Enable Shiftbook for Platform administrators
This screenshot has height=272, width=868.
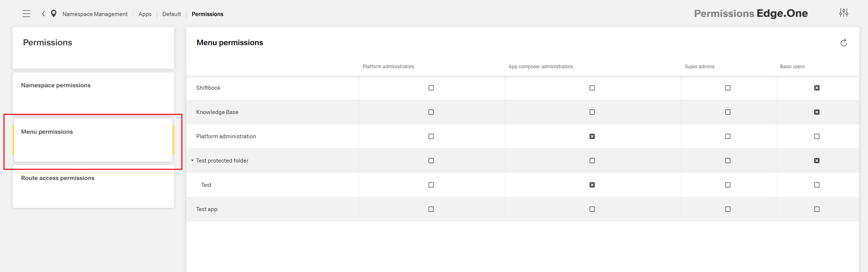click(431, 88)
